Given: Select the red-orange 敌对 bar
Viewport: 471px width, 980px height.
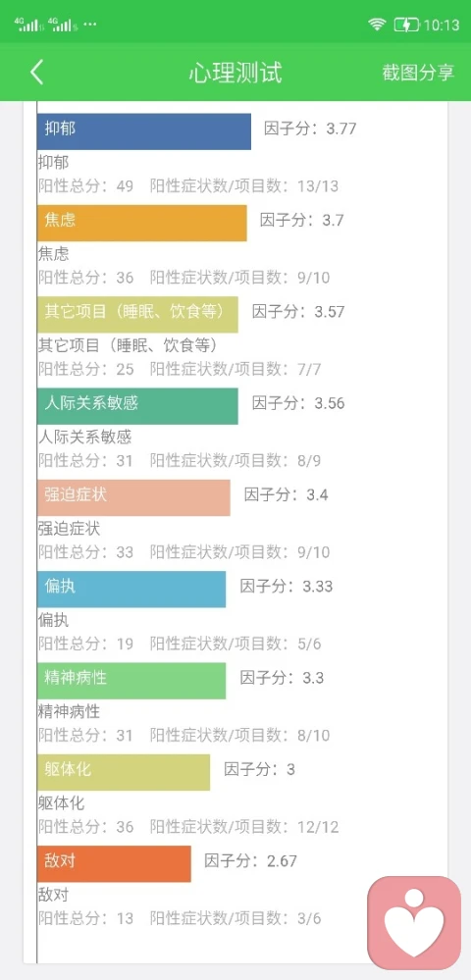Looking at the screenshot, I should coord(114,863).
